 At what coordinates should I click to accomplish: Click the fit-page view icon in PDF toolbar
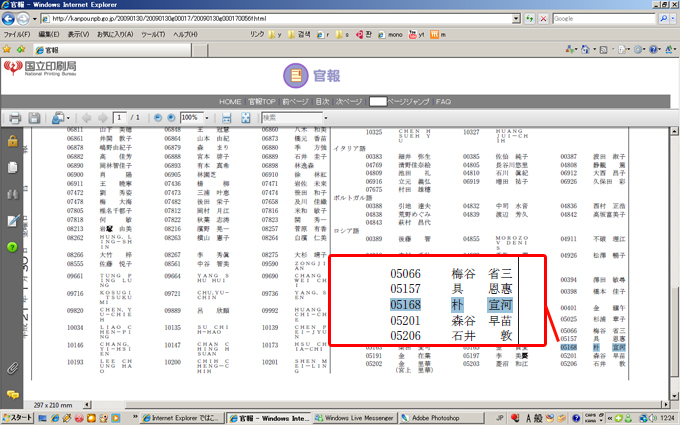(245, 117)
